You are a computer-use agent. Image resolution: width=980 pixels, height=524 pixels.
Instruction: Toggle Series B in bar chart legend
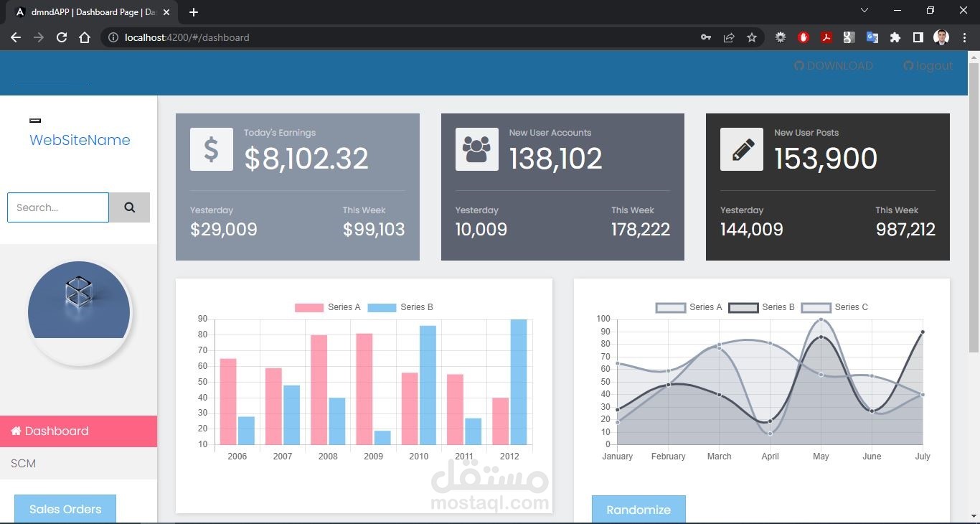(x=400, y=307)
